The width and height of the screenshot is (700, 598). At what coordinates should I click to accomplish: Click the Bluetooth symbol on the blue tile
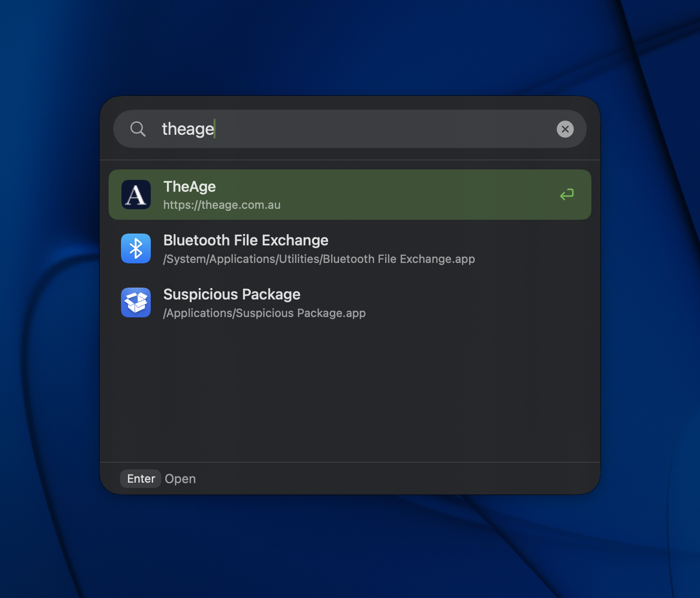[136, 248]
